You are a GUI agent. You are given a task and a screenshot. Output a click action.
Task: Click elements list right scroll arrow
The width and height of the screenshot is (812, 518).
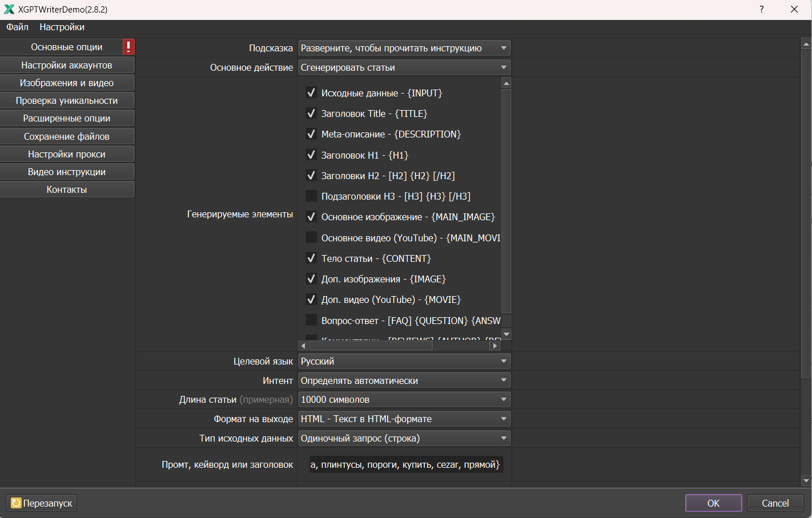(495, 346)
